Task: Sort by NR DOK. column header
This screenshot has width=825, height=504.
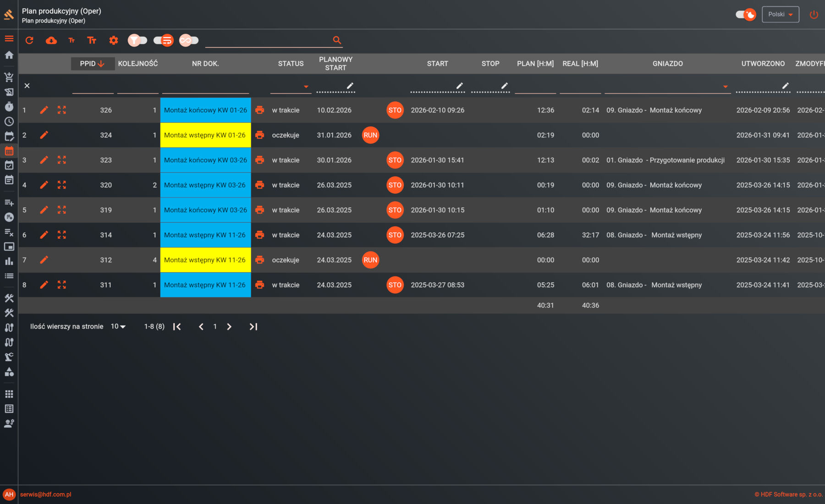Action: (x=205, y=64)
